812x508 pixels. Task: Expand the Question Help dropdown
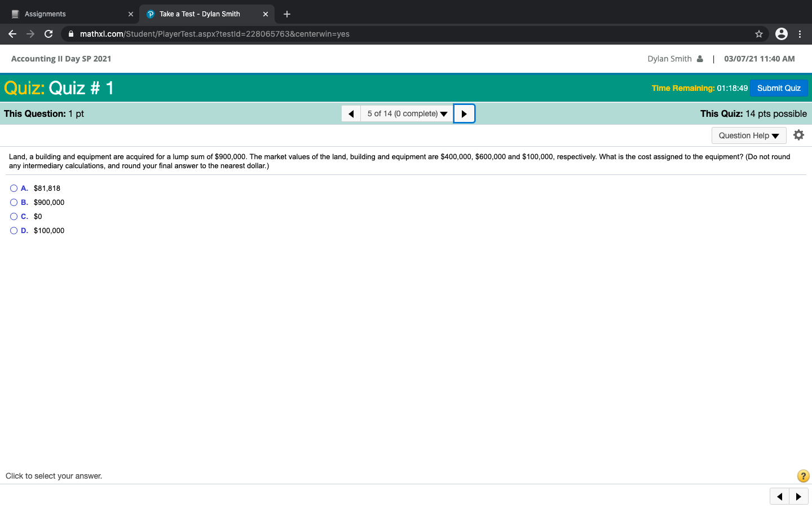748,135
